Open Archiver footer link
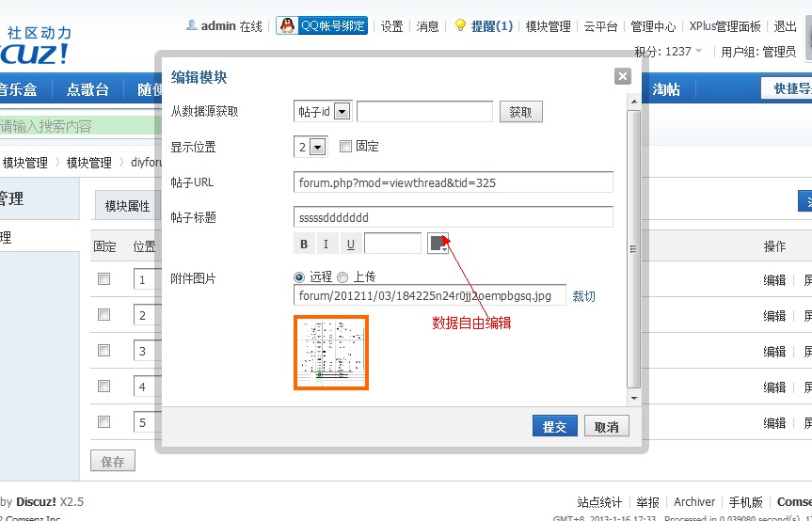812x521 pixels. coord(694,502)
